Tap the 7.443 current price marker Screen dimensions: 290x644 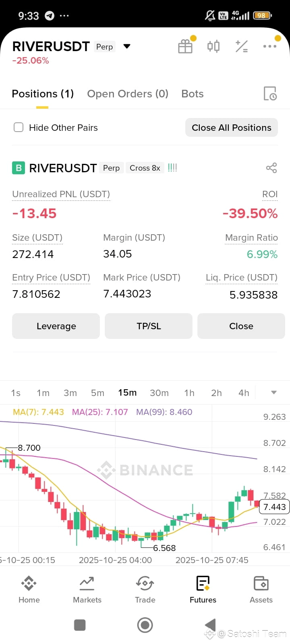(x=274, y=507)
